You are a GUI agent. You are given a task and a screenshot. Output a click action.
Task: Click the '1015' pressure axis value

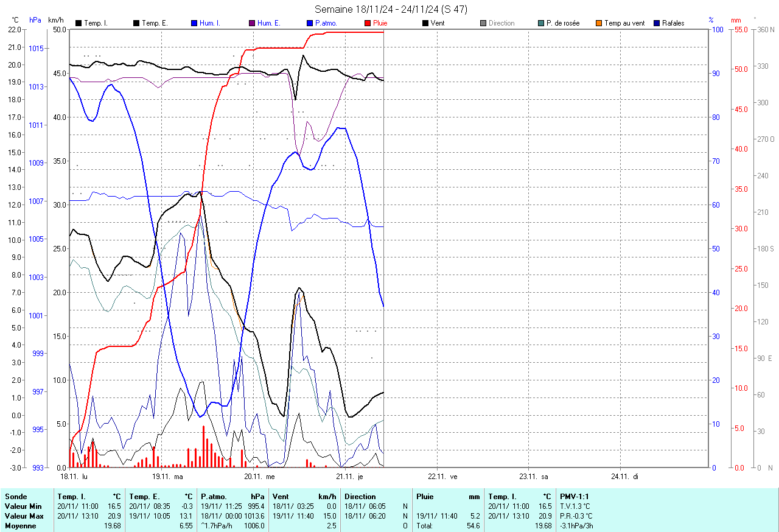(x=37, y=48)
